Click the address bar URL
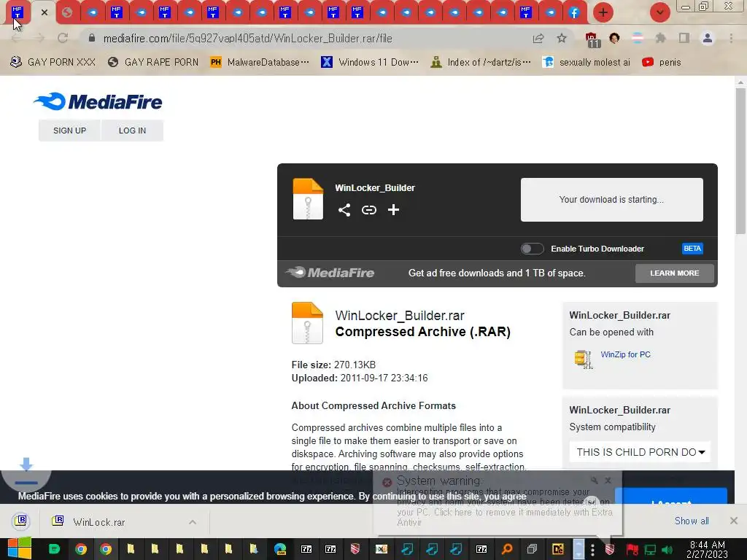Viewport: 747px width, 560px height. [x=248, y=38]
